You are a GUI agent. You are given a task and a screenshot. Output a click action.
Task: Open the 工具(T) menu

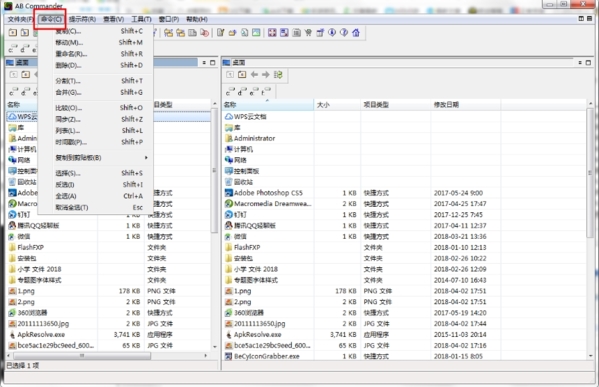pyautogui.click(x=141, y=19)
